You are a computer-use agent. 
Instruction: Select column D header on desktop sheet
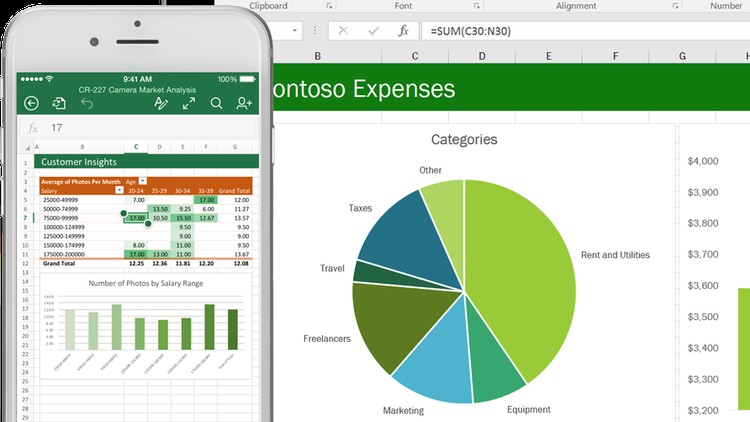pyautogui.click(x=482, y=56)
